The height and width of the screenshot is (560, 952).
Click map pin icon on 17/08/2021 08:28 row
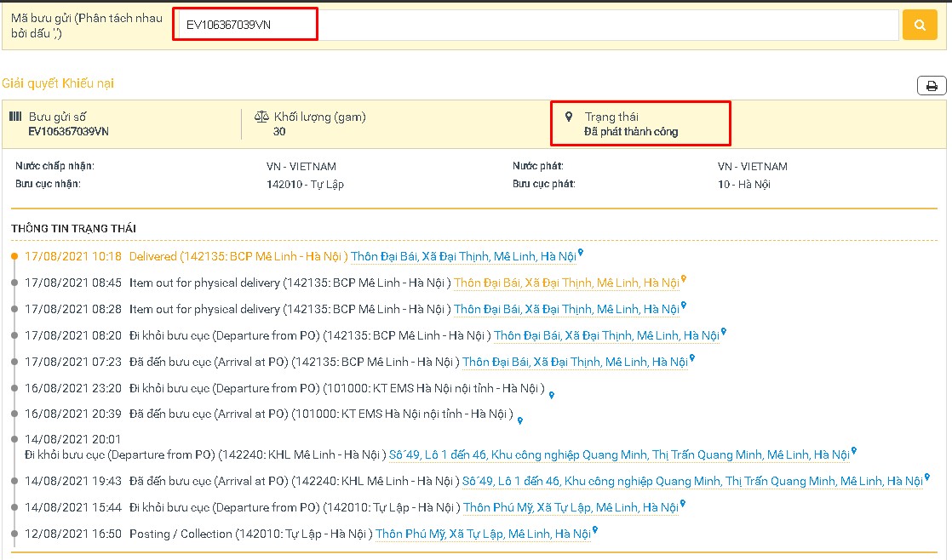[x=684, y=306]
